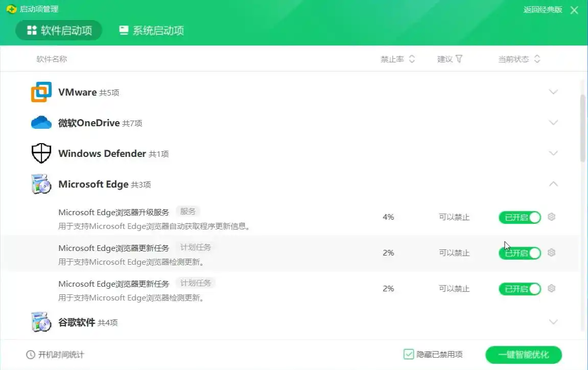Click the Microsoft Edge installer icon
This screenshot has height=370, width=588.
41,184
